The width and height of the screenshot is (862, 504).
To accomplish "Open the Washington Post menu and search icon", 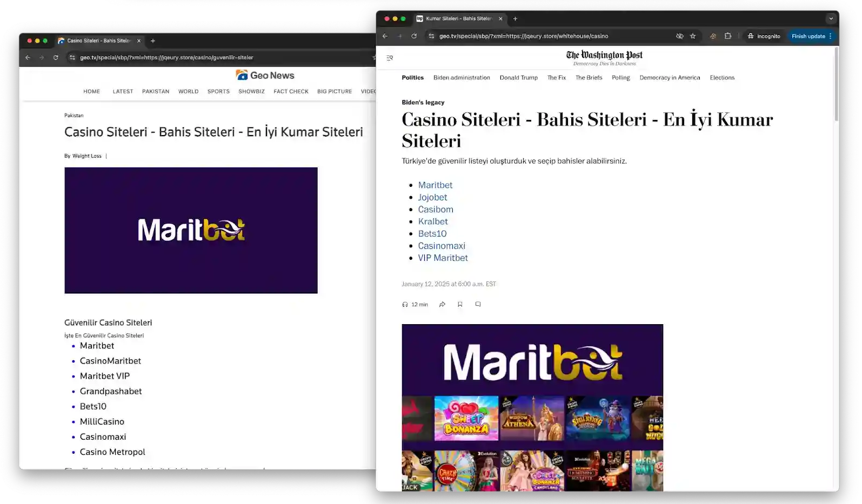I will (x=390, y=58).
